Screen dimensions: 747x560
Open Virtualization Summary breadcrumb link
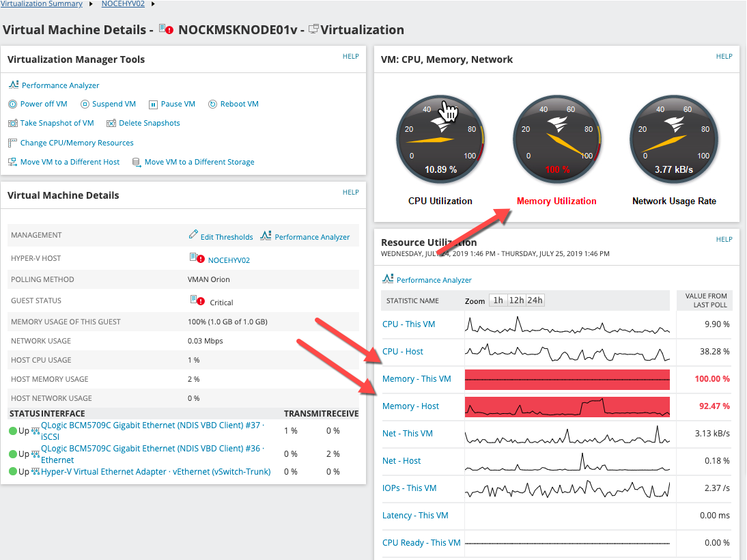pos(41,4)
